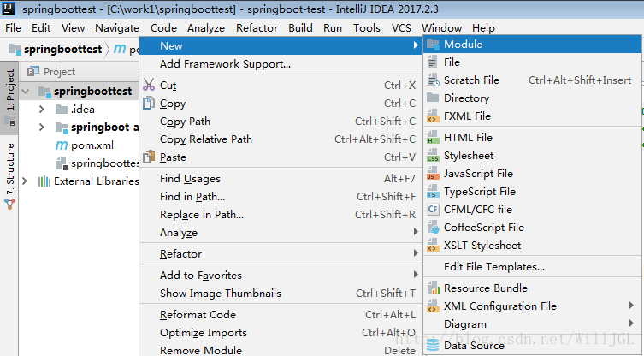The width and height of the screenshot is (644, 356).
Task: Select Find Usages menu entry
Action: tap(281, 178)
